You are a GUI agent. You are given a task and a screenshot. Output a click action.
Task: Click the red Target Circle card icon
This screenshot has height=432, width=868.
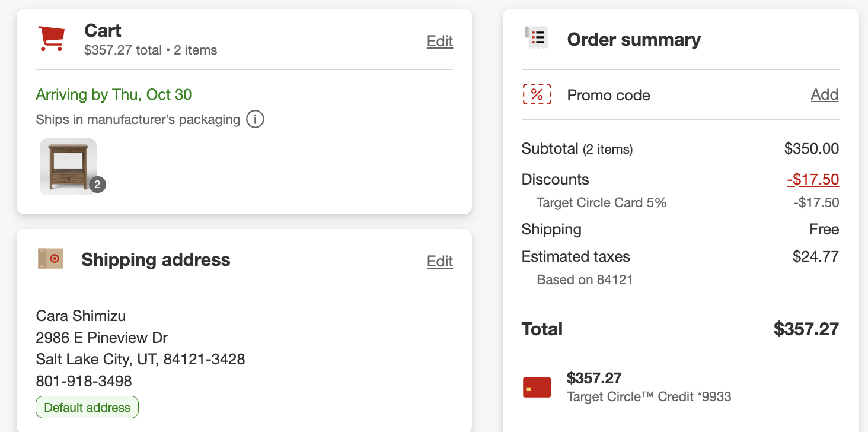[x=537, y=387]
